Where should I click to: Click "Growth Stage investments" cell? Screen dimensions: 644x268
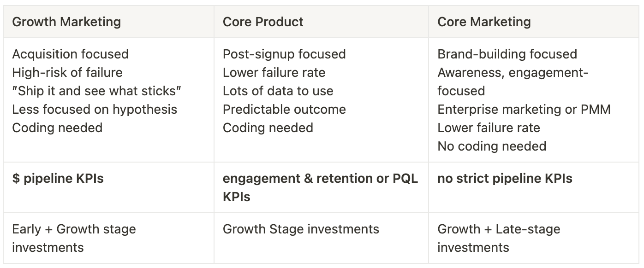click(301, 229)
